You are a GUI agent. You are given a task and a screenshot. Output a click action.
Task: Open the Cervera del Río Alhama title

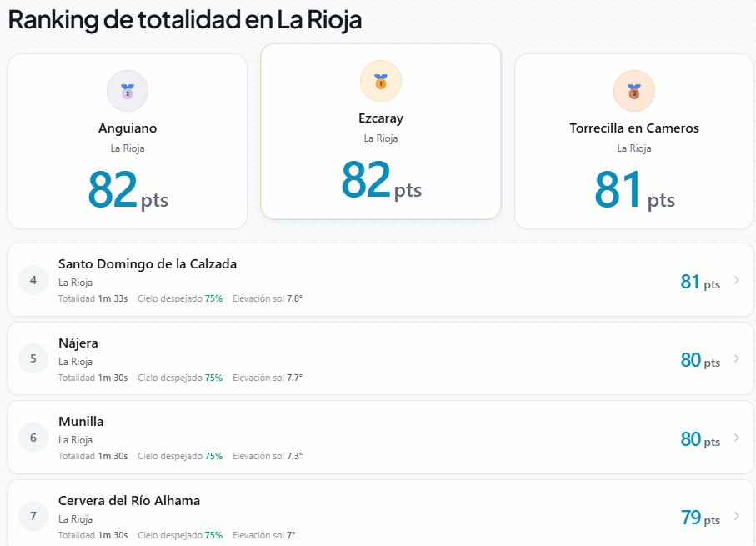tap(129, 501)
